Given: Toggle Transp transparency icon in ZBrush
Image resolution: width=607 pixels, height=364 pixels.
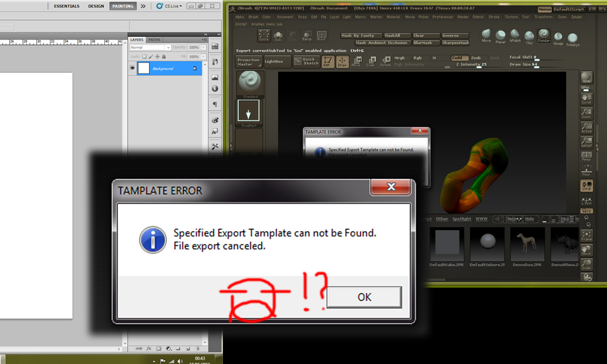Looking at the screenshot, I should (x=307, y=36).
